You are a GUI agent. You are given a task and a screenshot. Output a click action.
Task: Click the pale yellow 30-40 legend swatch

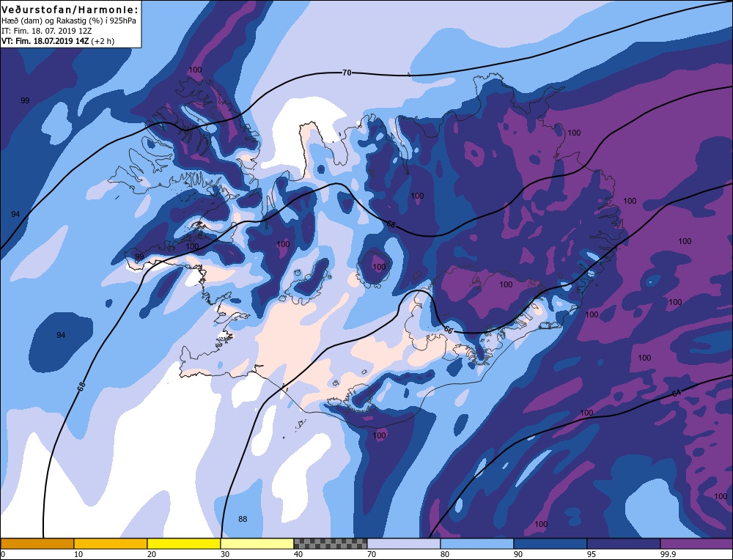click(x=257, y=543)
